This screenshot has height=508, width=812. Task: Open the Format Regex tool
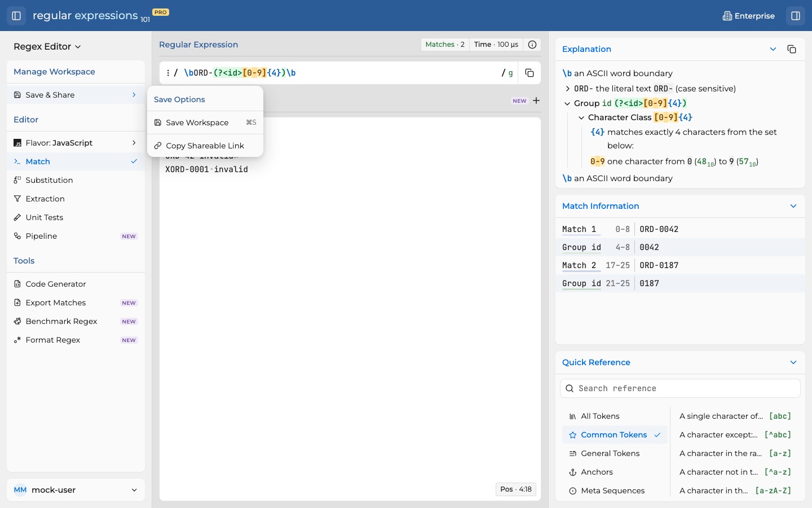(76, 340)
